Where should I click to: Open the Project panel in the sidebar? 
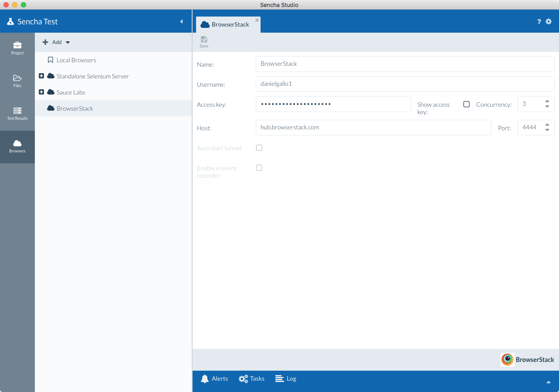pyautogui.click(x=17, y=48)
